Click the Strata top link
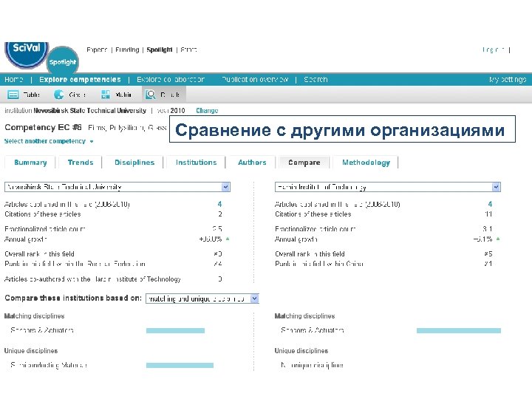The width and height of the screenshot is (532, 399). click(188, 50)
